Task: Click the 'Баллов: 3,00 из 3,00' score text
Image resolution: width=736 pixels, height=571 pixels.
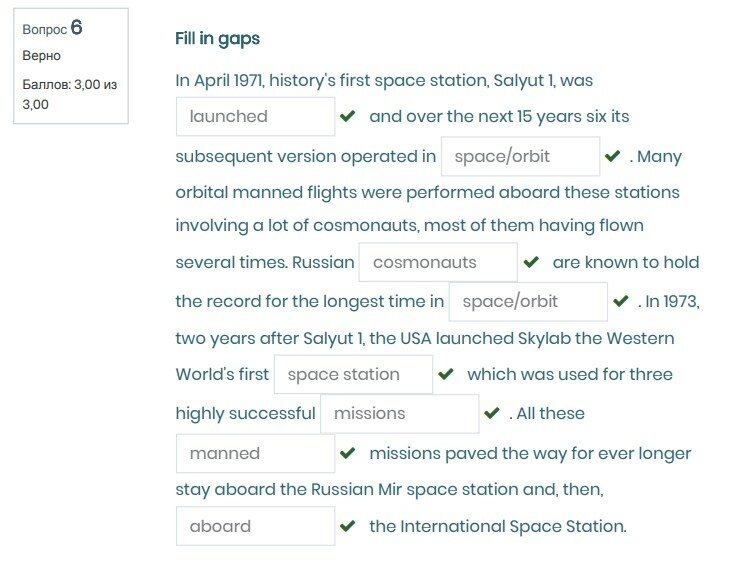Action: (x=70, y=94)
